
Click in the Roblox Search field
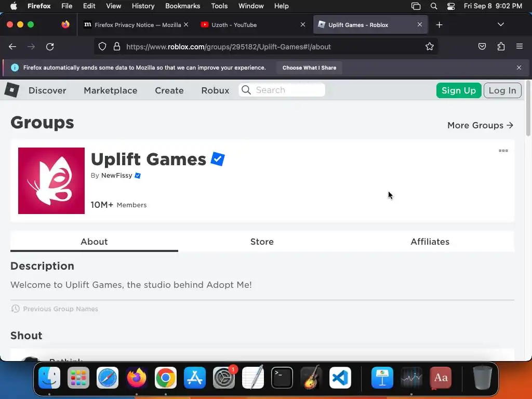(282, 90)
